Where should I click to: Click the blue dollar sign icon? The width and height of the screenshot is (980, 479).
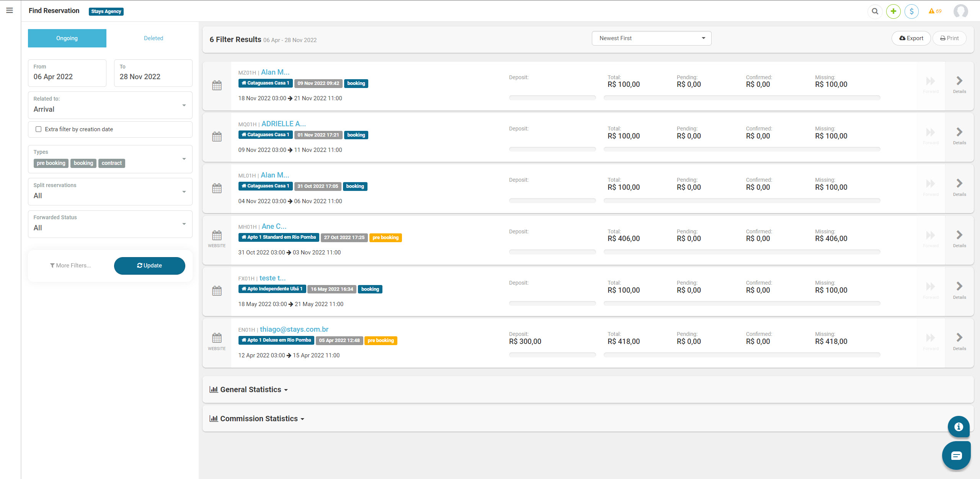(x=911, y=11)
